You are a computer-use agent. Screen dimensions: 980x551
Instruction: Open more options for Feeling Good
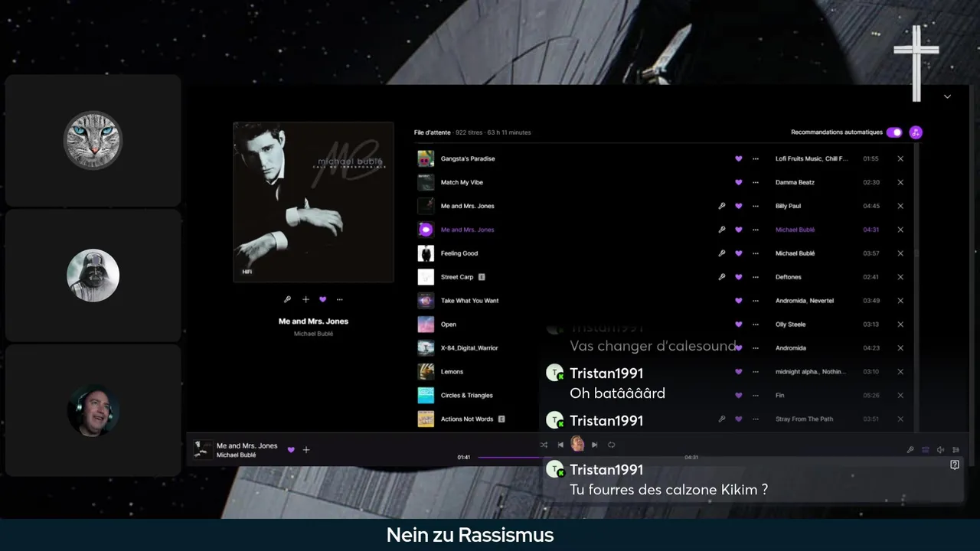click(756, 253)
